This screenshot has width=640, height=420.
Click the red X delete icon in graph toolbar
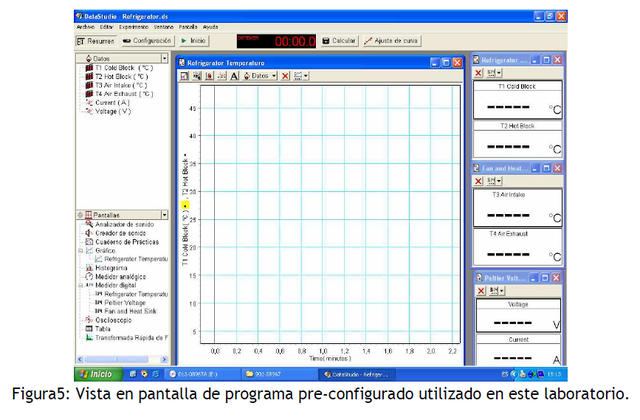pos(285,76)
